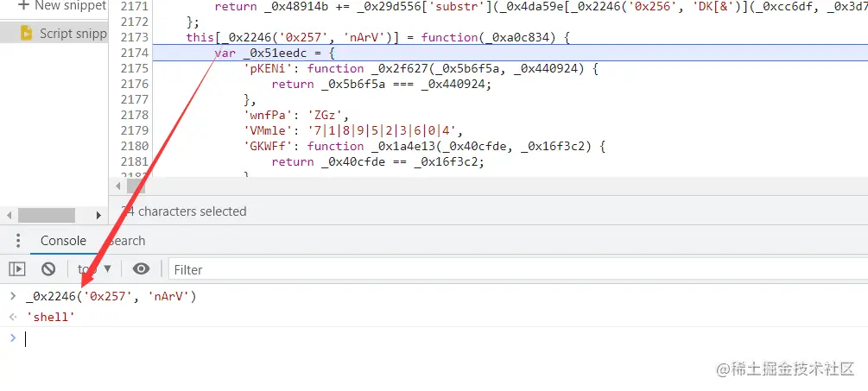Click the _0x51eedc variable name
This screenshot has width=868, height=391.
[x=276, y=54]
